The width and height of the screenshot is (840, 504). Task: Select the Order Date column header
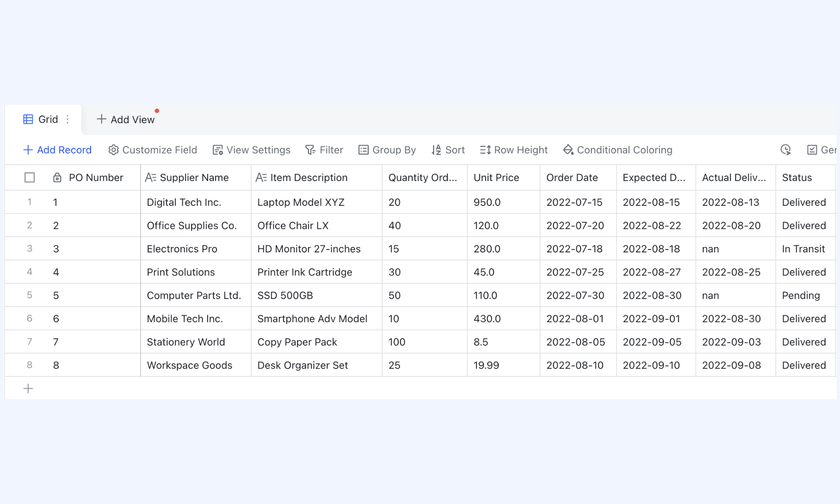pos(578,178)
